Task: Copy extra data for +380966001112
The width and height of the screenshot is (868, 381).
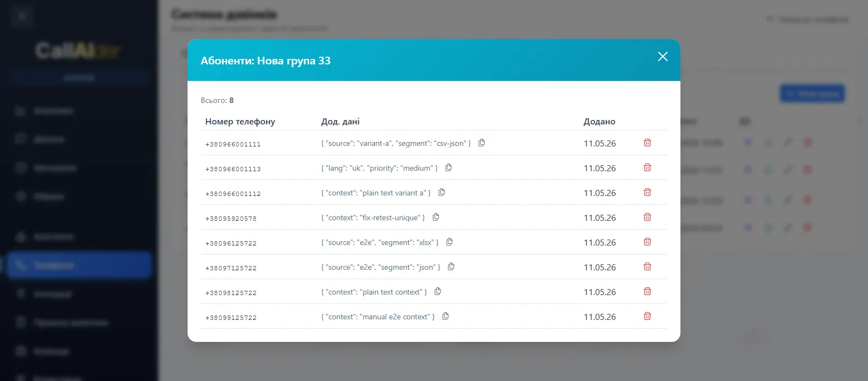Action: pos(441,192)
